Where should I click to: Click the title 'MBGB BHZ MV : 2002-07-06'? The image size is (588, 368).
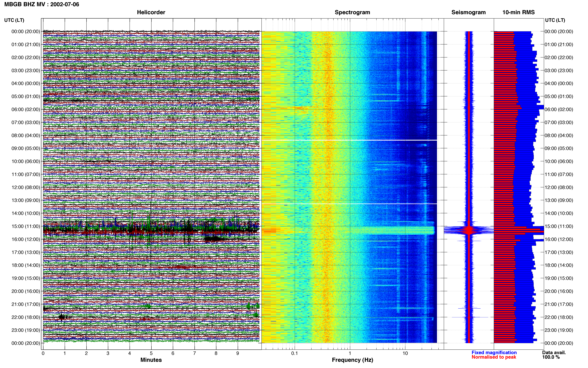coord(42,4)
